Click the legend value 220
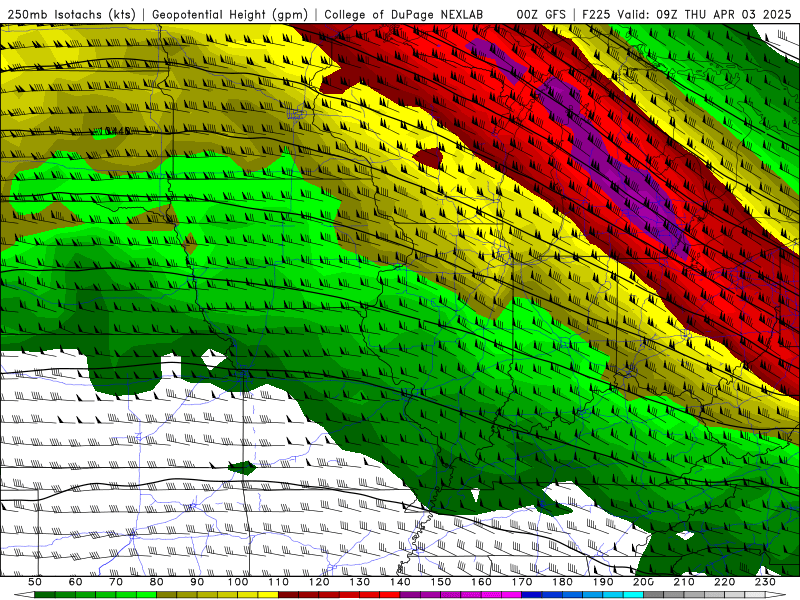800x600 pixels. point(725,582)
